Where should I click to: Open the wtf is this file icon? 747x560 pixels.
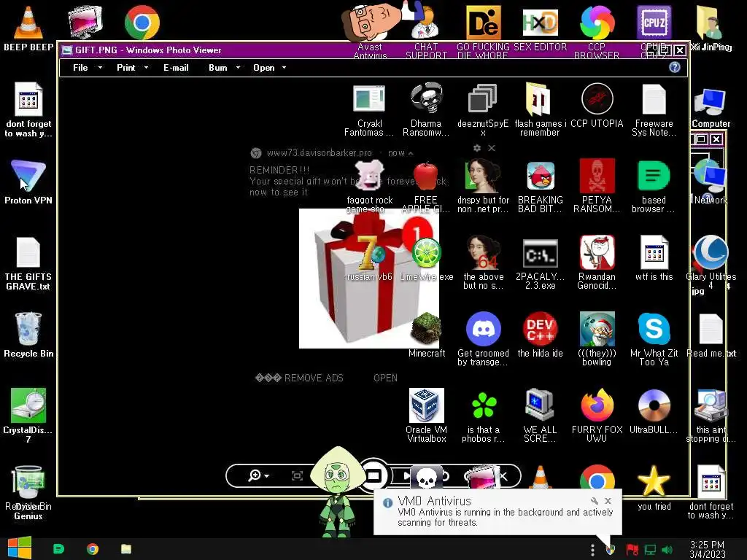(x=654, y=252)
